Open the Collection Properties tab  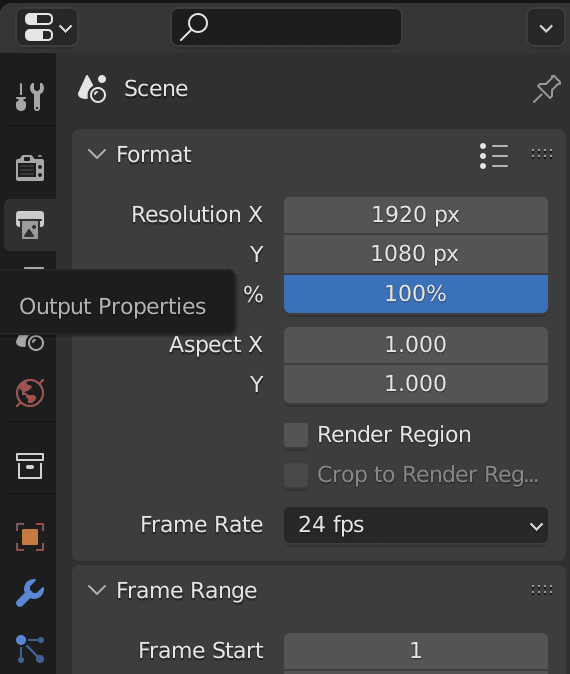[x=30, y=466]
